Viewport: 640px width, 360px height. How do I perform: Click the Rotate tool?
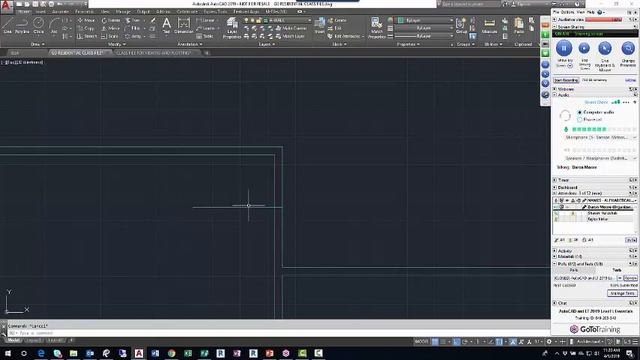coord(111,20)
